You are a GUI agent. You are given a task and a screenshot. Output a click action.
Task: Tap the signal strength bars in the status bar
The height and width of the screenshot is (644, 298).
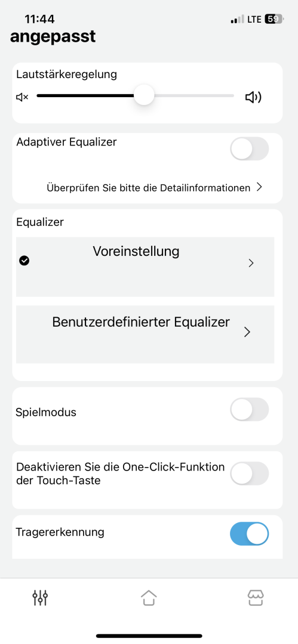point(237,19)
